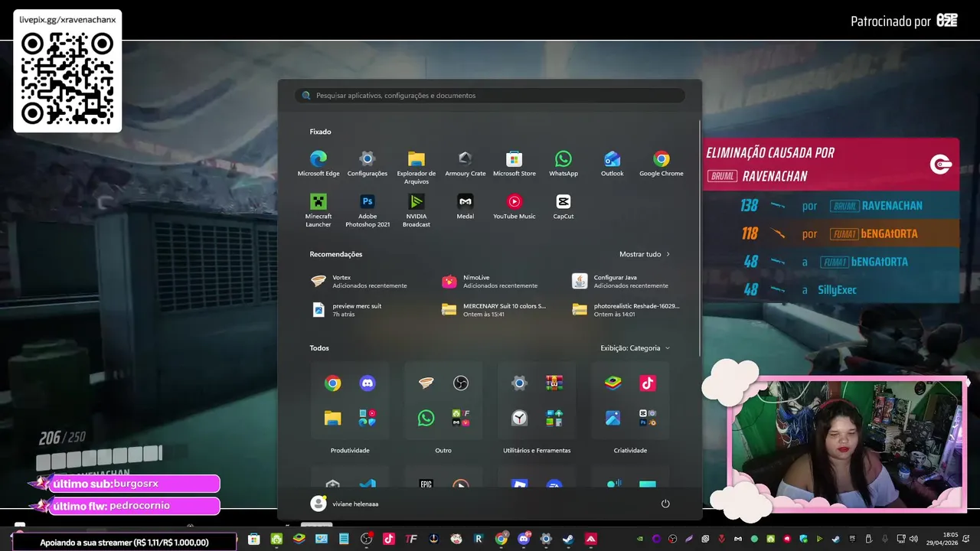Start Minecraft Launcher
Screen dimensions: 980x551
[318, 210]
